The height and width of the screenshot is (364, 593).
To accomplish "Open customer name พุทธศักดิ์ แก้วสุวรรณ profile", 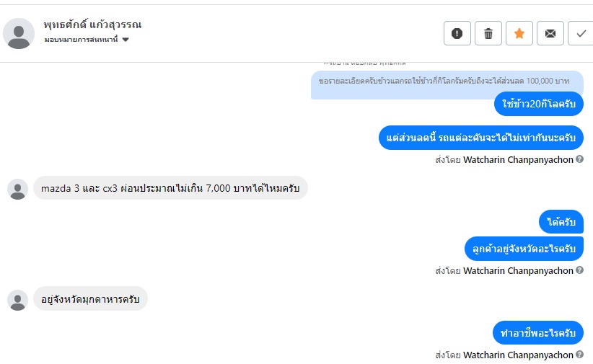I will (x=92, y=25).
